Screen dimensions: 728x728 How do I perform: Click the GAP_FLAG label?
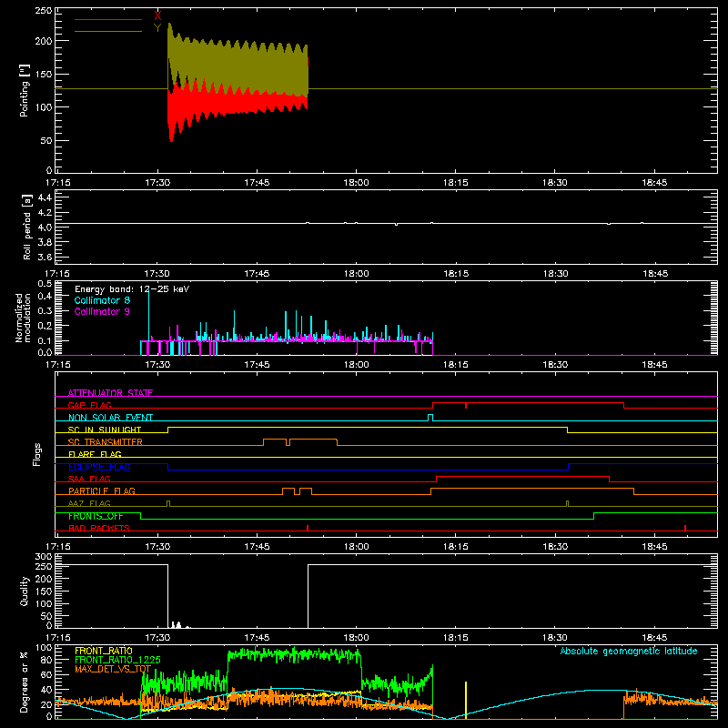click(x=89, y=405)
